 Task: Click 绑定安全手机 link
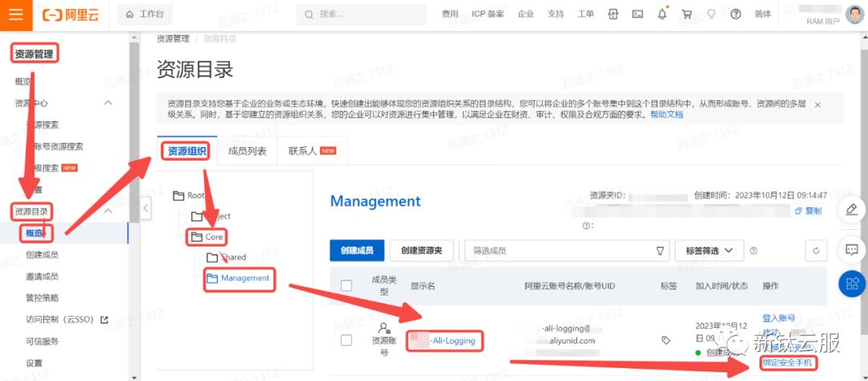[x=787, y=363]
